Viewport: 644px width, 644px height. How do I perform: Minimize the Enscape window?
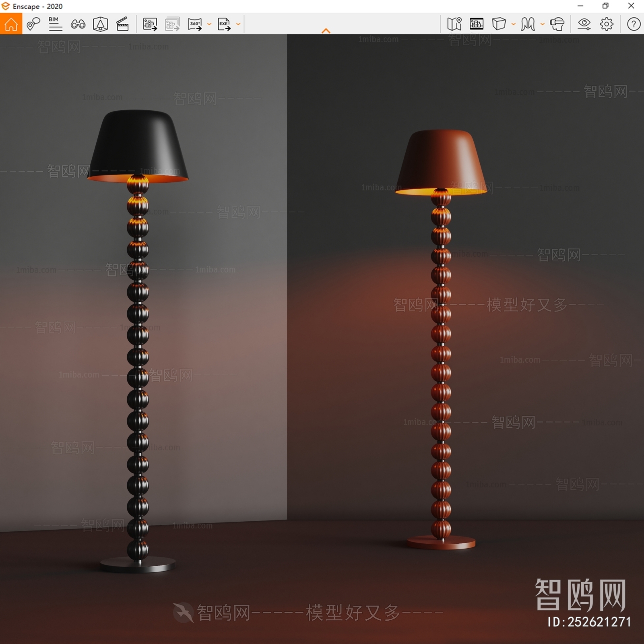pyautogui.click(x=580, y=6)
